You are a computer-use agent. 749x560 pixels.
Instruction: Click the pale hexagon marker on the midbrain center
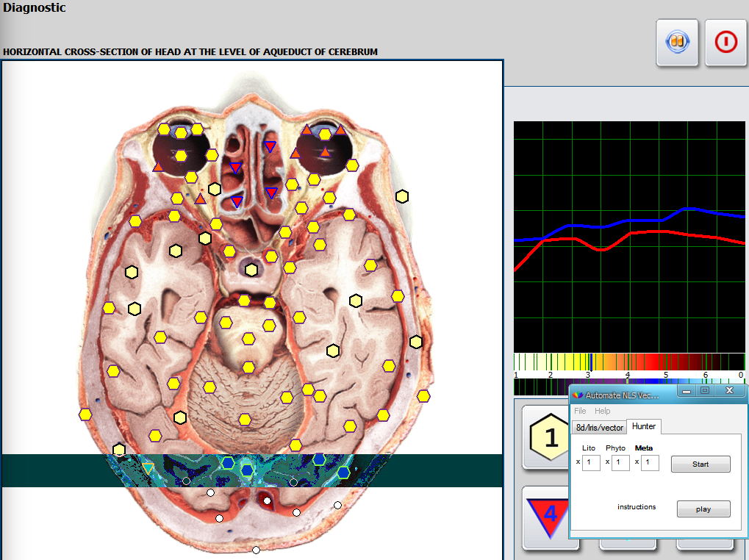coord(251,270)
